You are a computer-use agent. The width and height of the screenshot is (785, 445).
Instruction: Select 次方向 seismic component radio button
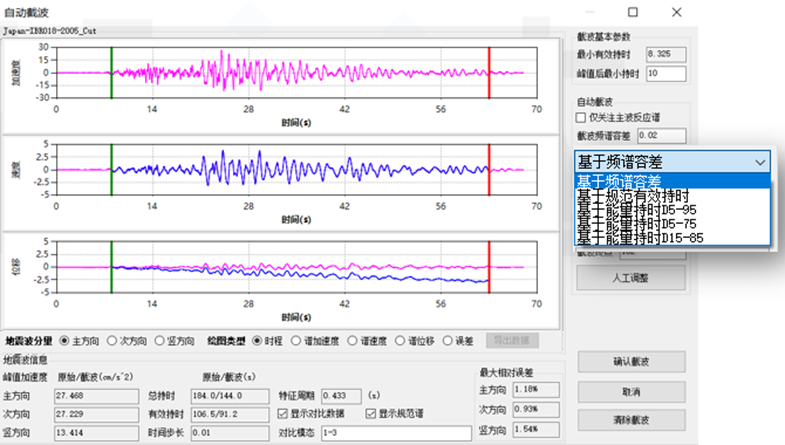pyautogui.click(x=113, y=340)
